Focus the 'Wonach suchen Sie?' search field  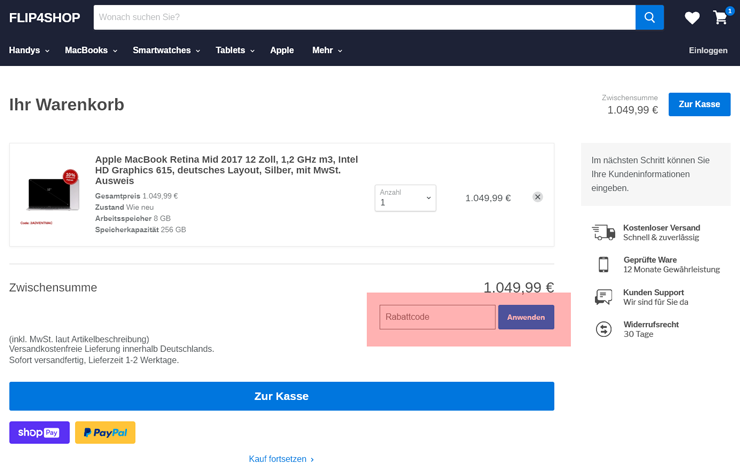(364, 17)
